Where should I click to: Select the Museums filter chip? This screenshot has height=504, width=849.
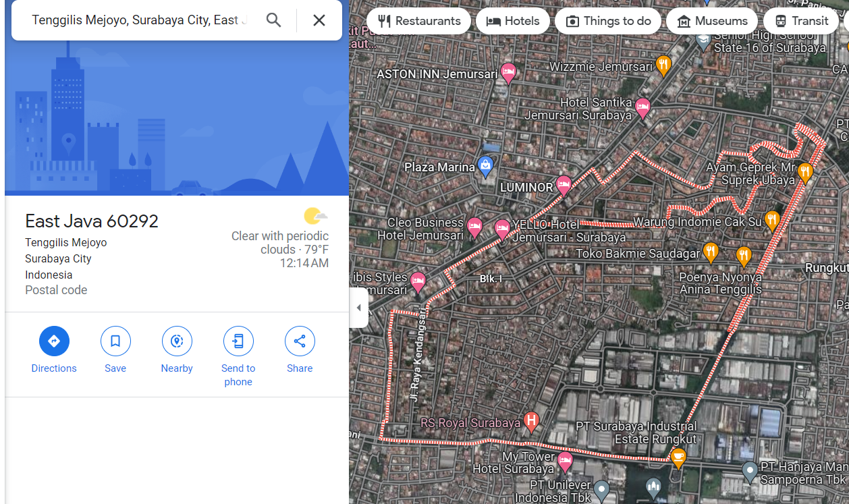[x=713, y=21]
